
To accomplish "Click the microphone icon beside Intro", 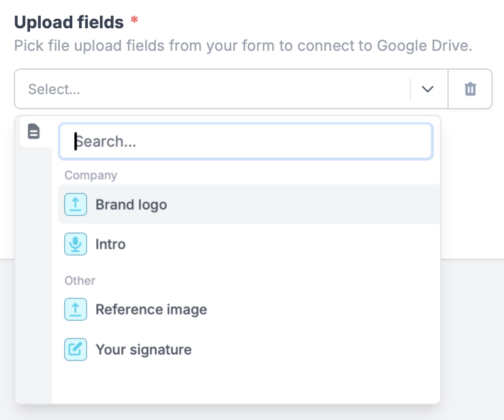I will (75, 244).
